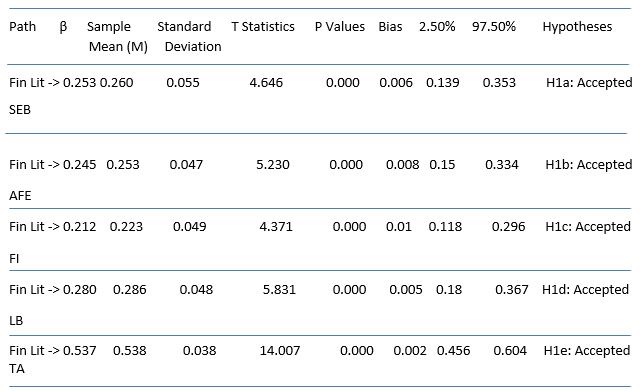Viewport: 640px width, 391px height.
Task: Click the H1d: Accepted cell
Action: coord(585,290)
